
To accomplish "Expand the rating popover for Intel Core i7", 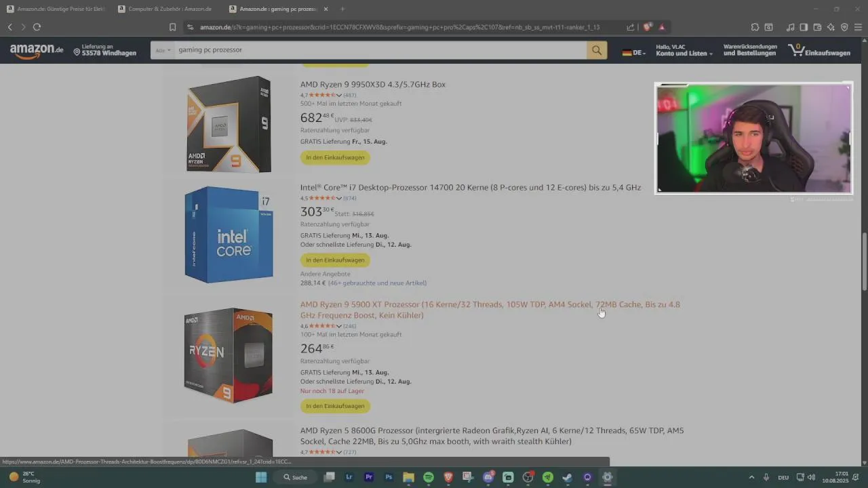I will click(339, 198).
